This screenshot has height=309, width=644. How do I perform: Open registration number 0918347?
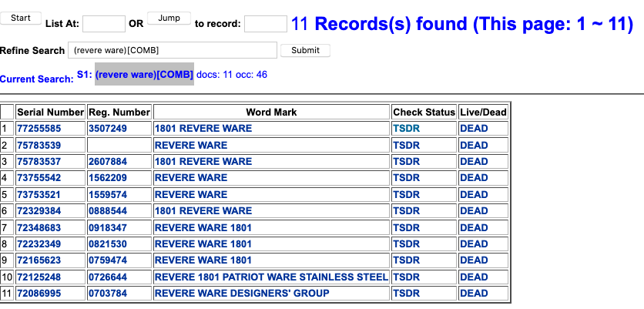(x=108, y=227)
